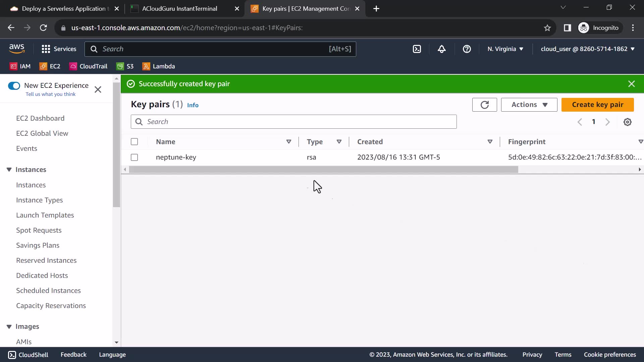Refresh the key pairs table

click(484, 105)
